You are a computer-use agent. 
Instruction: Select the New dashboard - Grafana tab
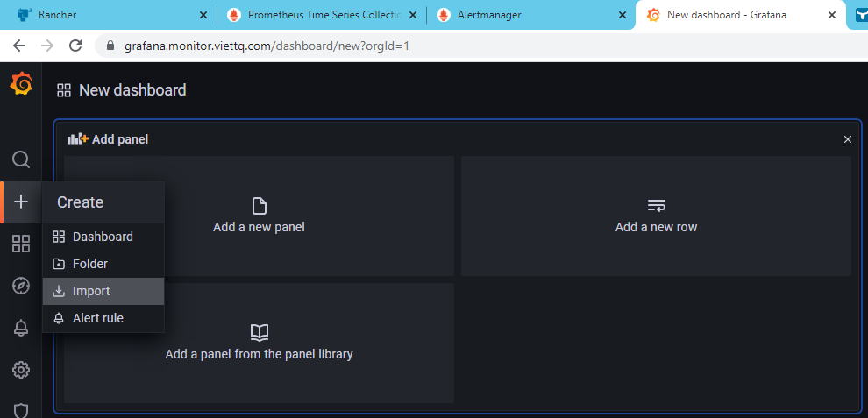(x=741, y=15)
